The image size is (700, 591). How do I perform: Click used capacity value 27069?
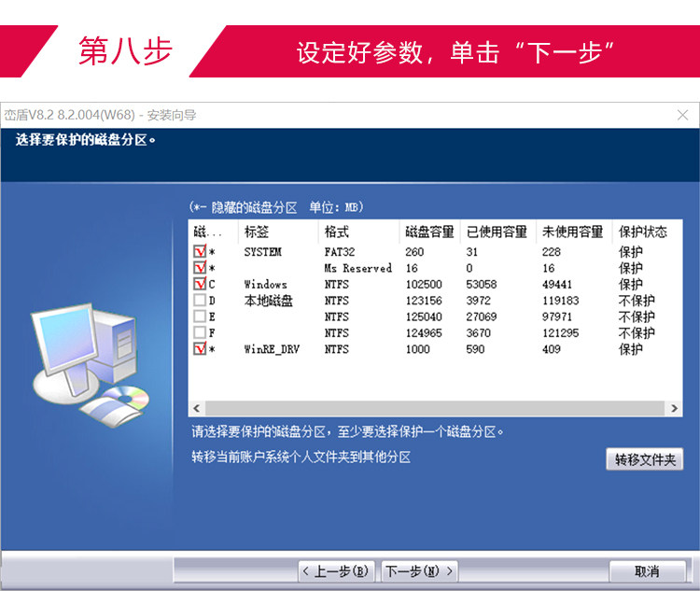(x=482, y=317)
